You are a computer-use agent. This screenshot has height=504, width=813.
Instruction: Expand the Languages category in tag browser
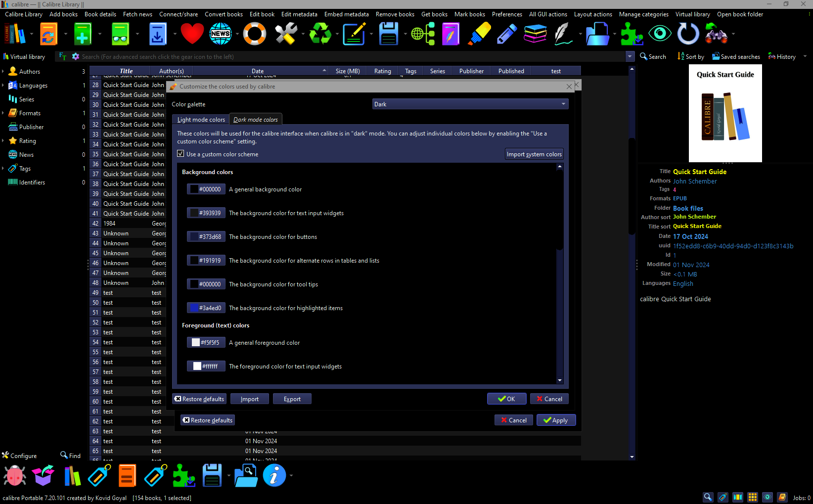click(x=3, y=85)
